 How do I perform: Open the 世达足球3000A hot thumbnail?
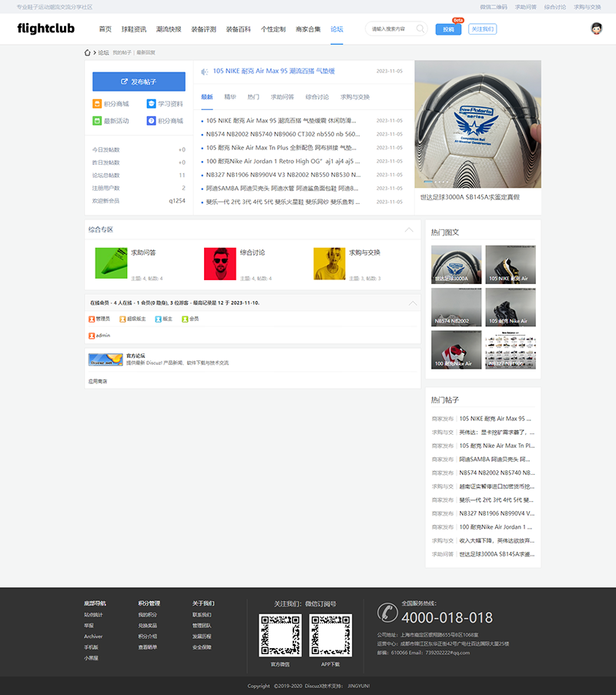click(x=457, y=265)
